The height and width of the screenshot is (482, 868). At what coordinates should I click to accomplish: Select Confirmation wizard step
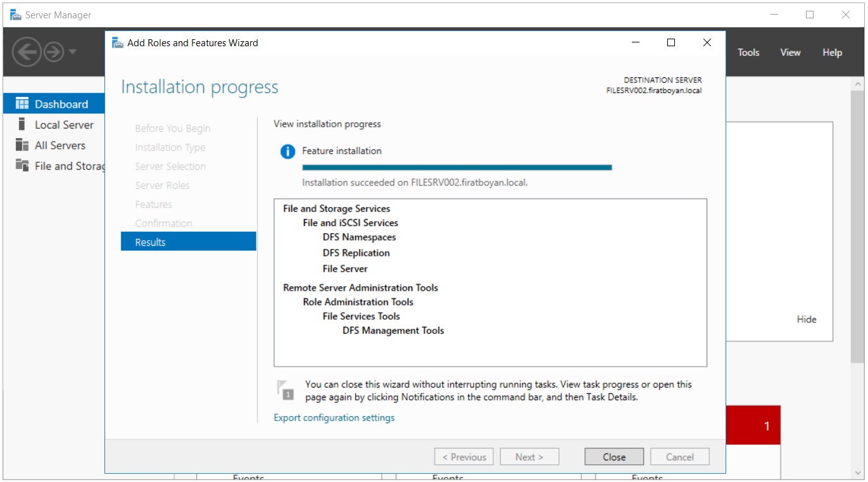pos(163,224)
